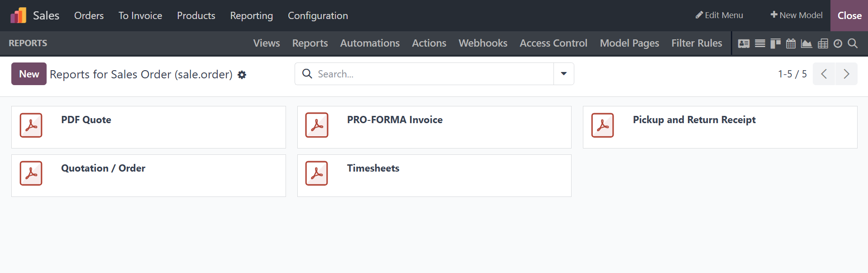The width and height of the screenshot is (868, 273).
Task: Click the PDF icon of Pickup and Return Receipt
Action: point(602,125)
